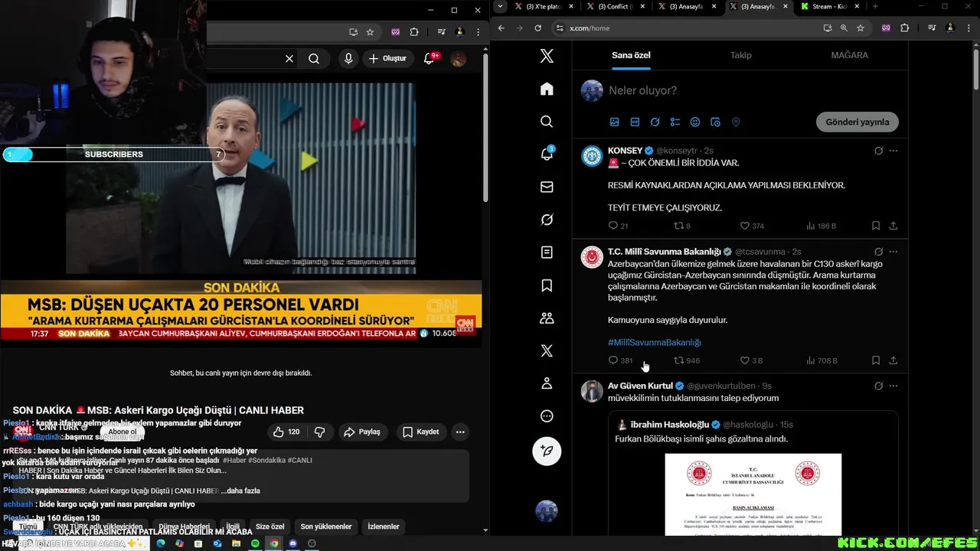This screenshot has width=980, height=551.
Task: Open Bookmarks icon in X sidebar
Action: [547, 285]
